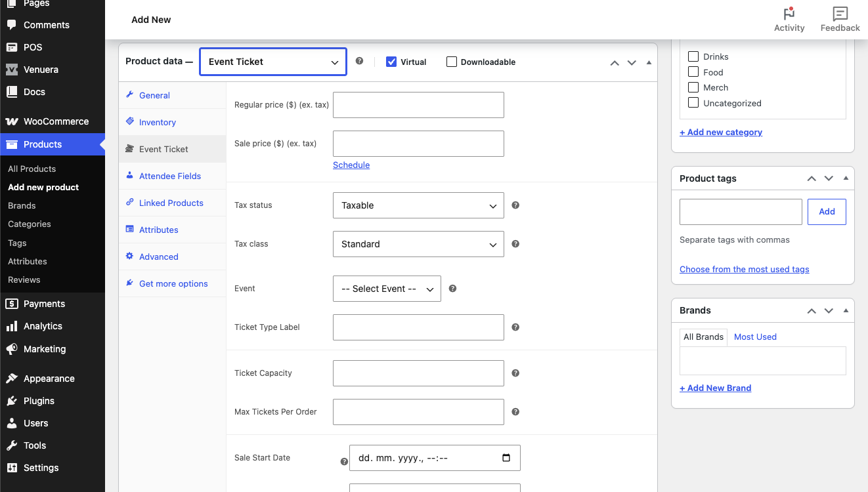Move Brands panel down
Screen dimensions: 868x492
pyautogui.click(x=829, y=310)
